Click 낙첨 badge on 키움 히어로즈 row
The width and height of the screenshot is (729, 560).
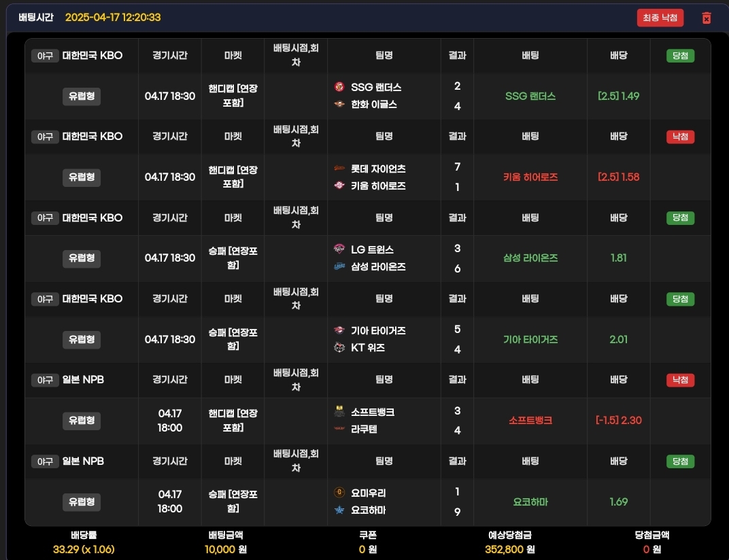[680, 137]
